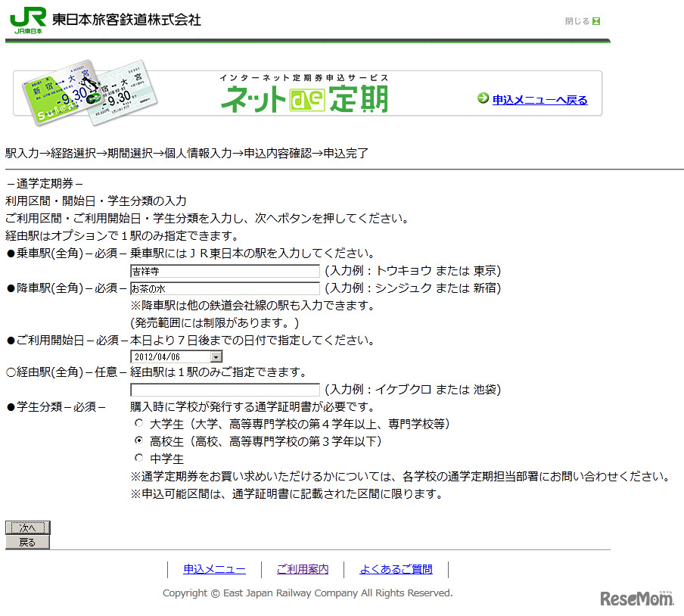Click the 申込メニューへ戻る link
The width and height of the screenshot is (684, 616).
pyautogui.click(x=539, y=100)
